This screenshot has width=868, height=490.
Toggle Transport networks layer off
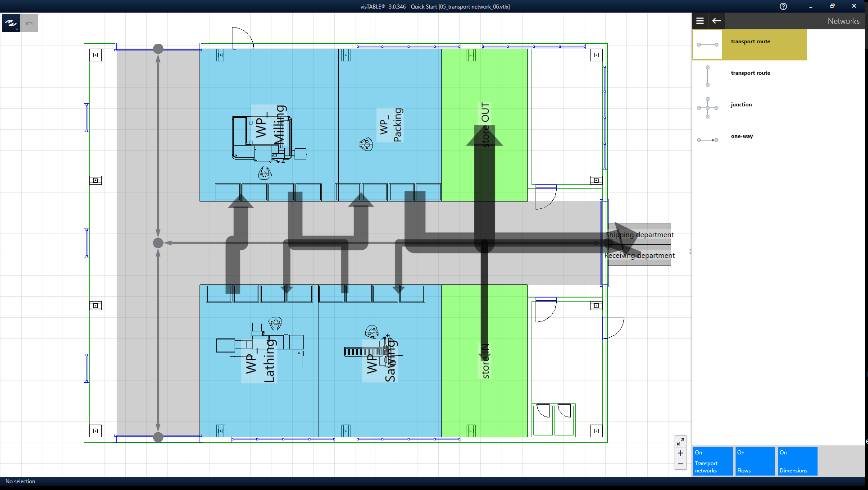pos(713,461)
